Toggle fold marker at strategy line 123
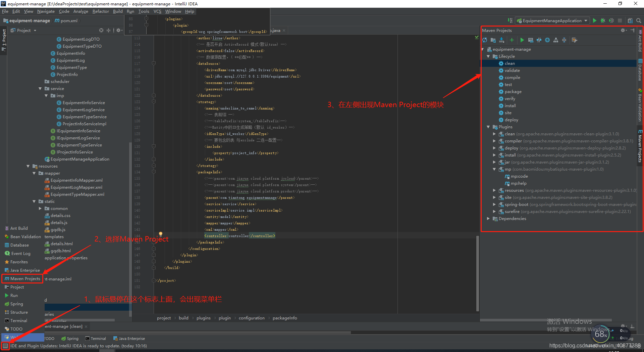Screen dimensions: 644x352 point(154,102)
